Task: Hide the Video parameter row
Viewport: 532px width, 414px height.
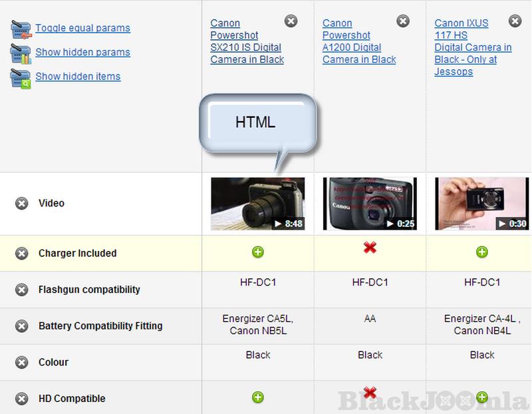Action: pyautogui.click(x=22, y=203)
